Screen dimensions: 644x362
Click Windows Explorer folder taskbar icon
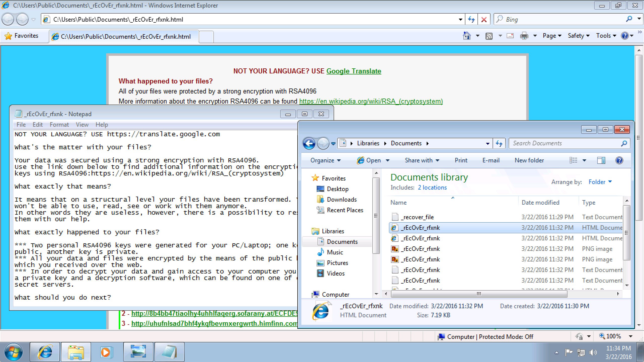coord(76,352)
